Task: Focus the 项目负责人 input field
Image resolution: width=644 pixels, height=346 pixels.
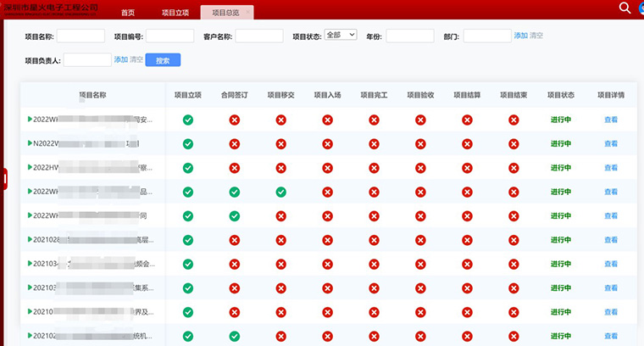Action: click(x=87, y=59)
